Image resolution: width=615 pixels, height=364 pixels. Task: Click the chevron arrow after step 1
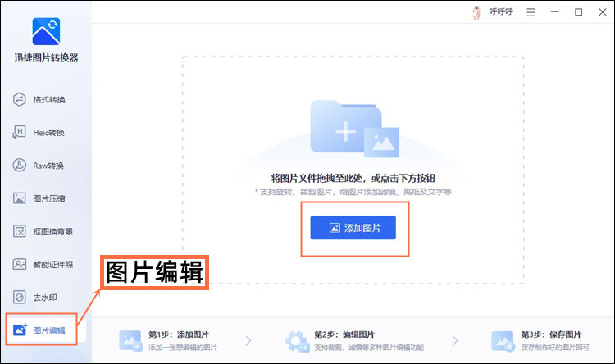(248, 340)
